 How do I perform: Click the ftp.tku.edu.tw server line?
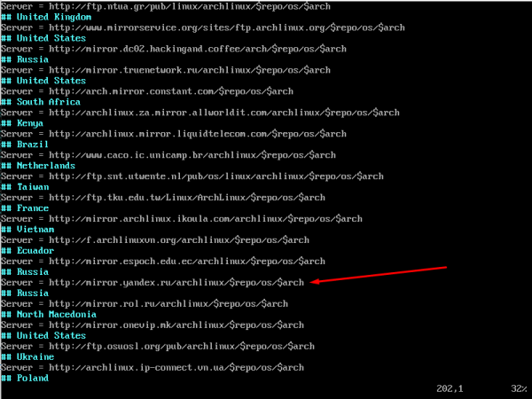click(163, 198)
